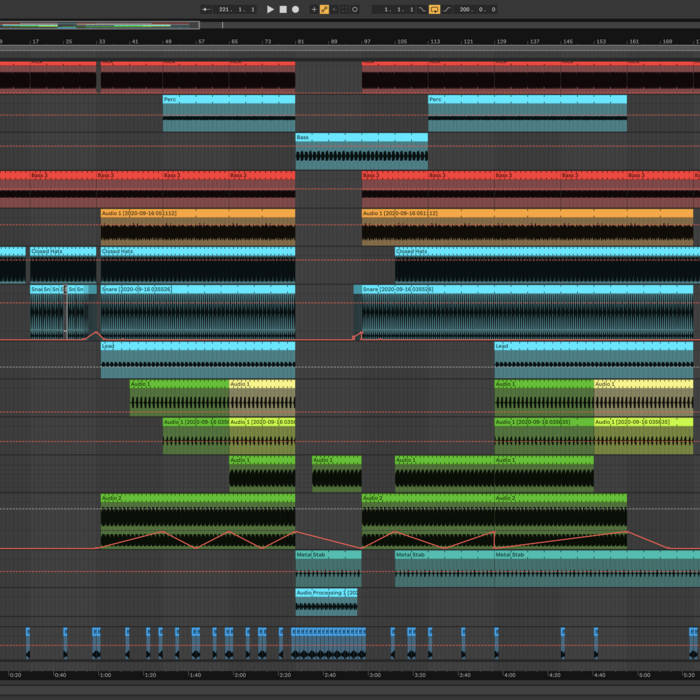Toggle the highlighted Loop switch

pos(434,9)
